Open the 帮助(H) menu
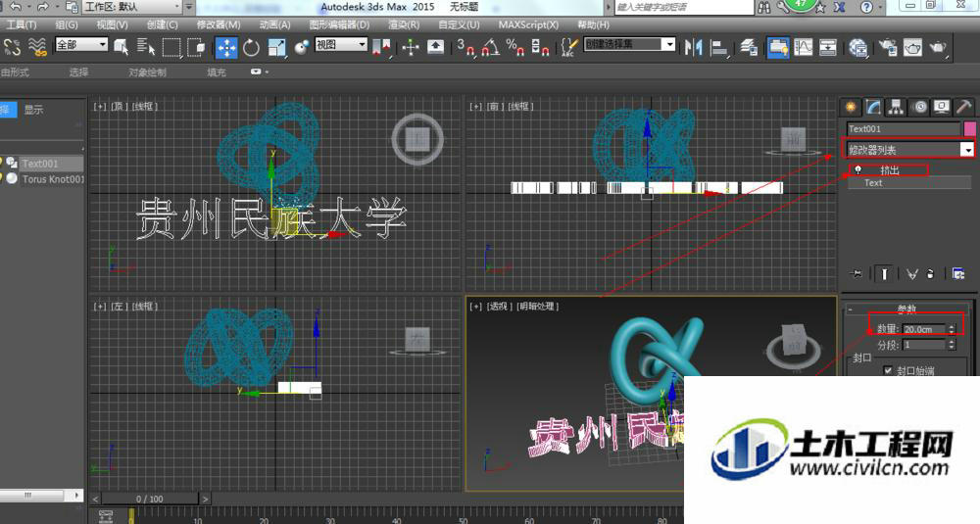The width and height of the screenshot is (980, 524). click(x=593, y=24)
